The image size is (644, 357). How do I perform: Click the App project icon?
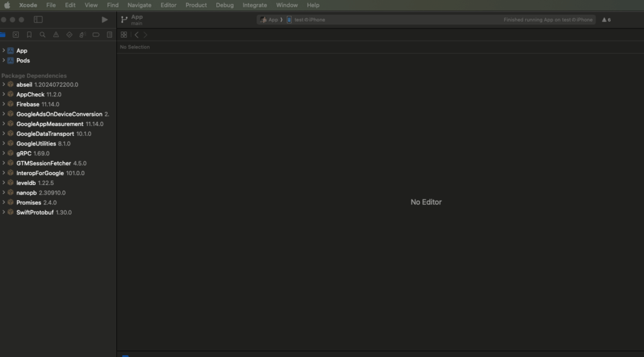point(11,50)
